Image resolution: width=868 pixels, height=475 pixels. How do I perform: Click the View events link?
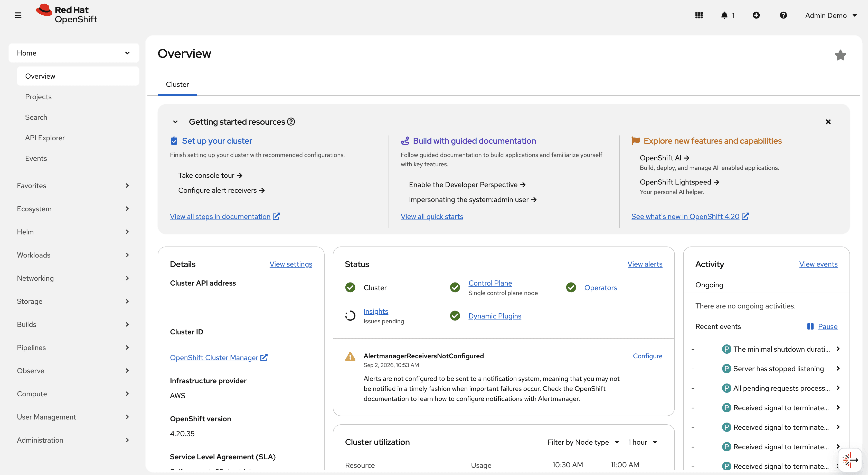tap(818, 264)
